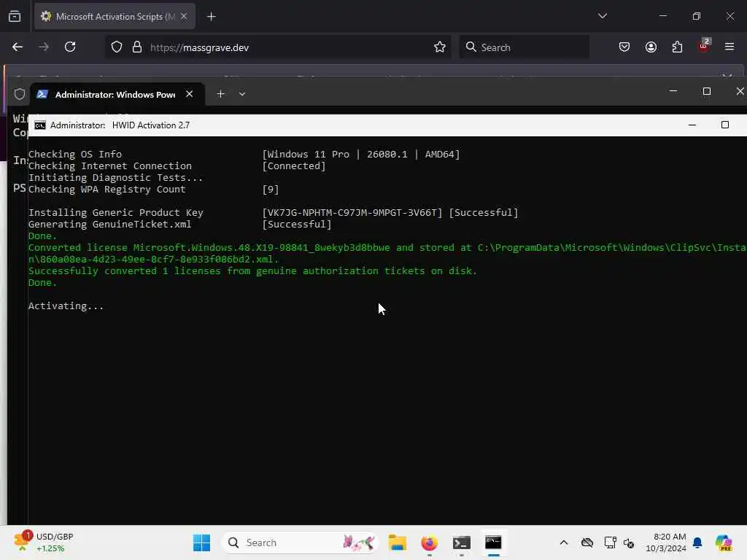This screenshot has width=747, height=560.
Task: Open the Firefox account icon
Action: click(651, 47)
